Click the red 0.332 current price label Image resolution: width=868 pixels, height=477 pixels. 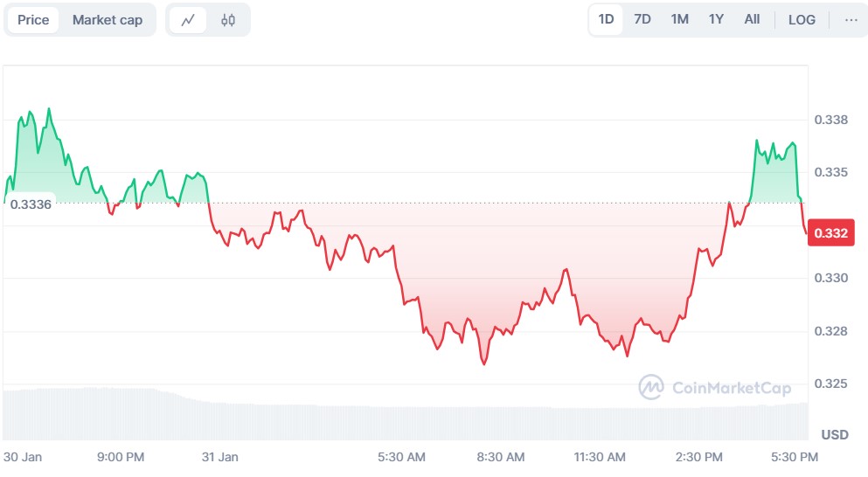tap(830, 233)
